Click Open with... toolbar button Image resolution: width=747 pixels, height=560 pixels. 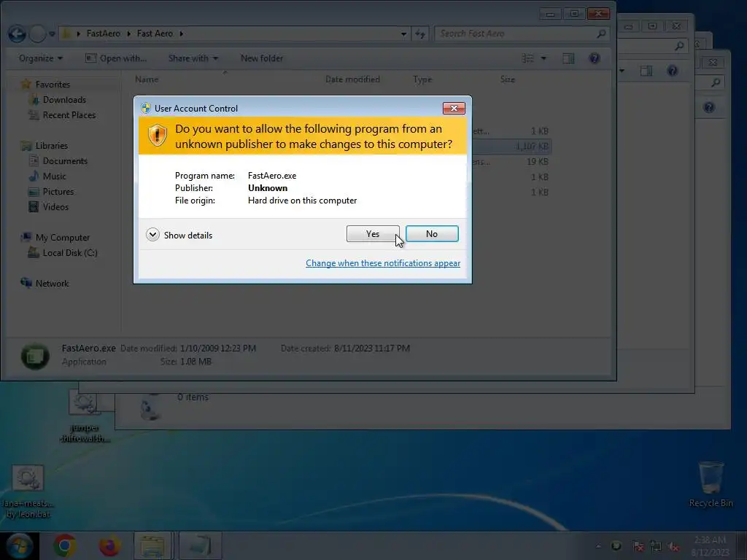pyautogui.click(x=116, y=58)
